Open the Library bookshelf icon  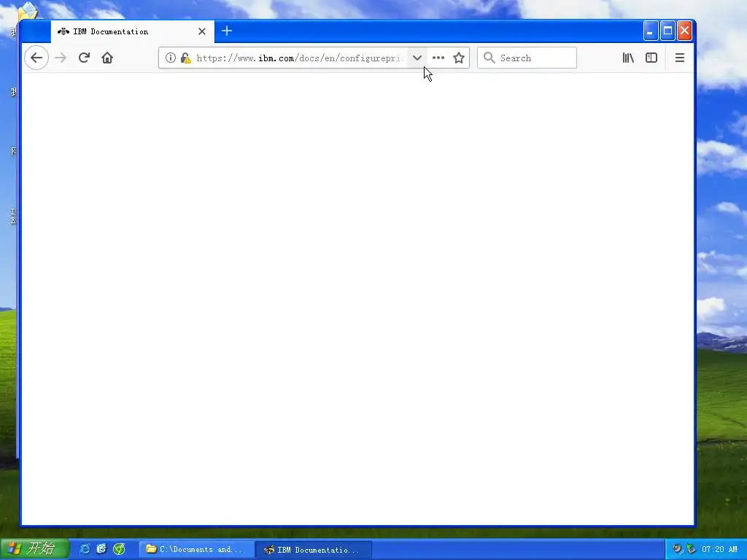[x=628, y=58]
